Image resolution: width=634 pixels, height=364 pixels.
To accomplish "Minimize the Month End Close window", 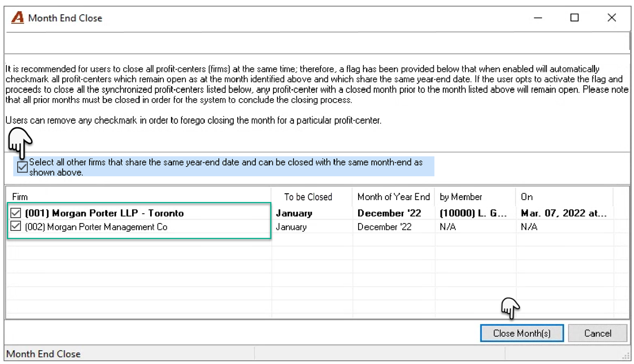I will click(x=538, y=18).
